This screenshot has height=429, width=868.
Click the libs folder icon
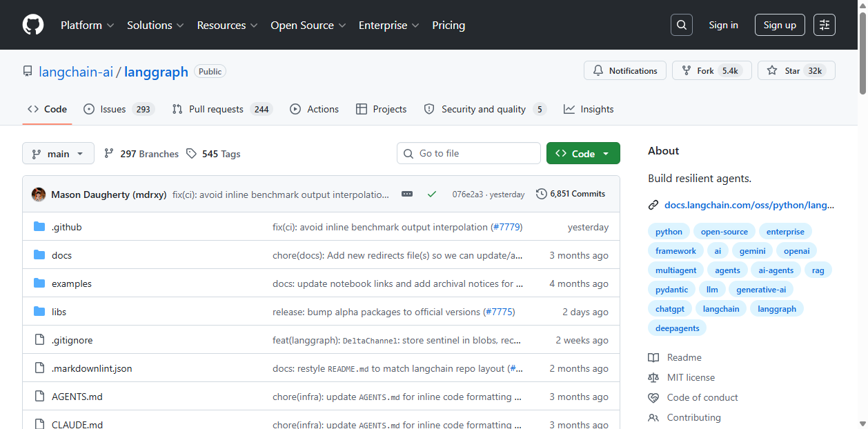click(x=39, y=312)
